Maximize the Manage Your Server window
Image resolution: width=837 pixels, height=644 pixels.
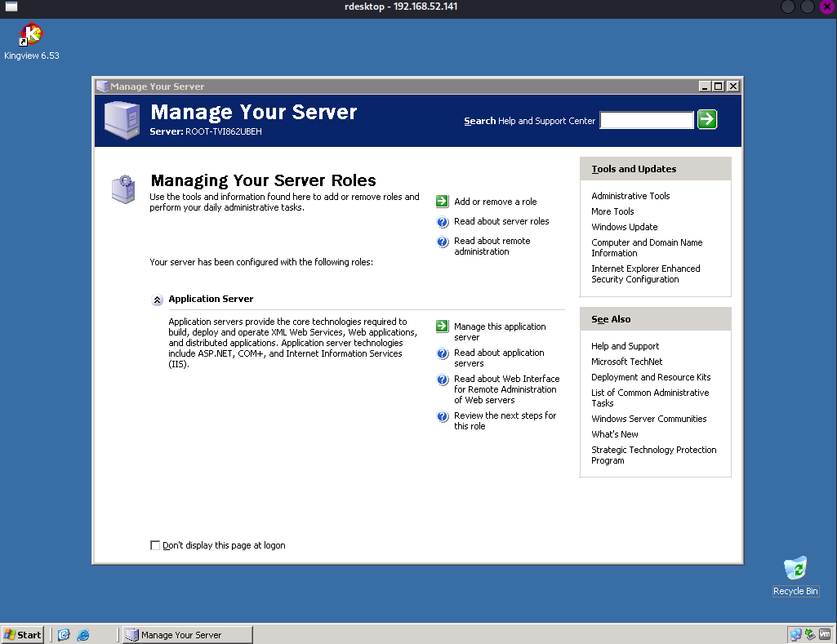coord(719,86)
